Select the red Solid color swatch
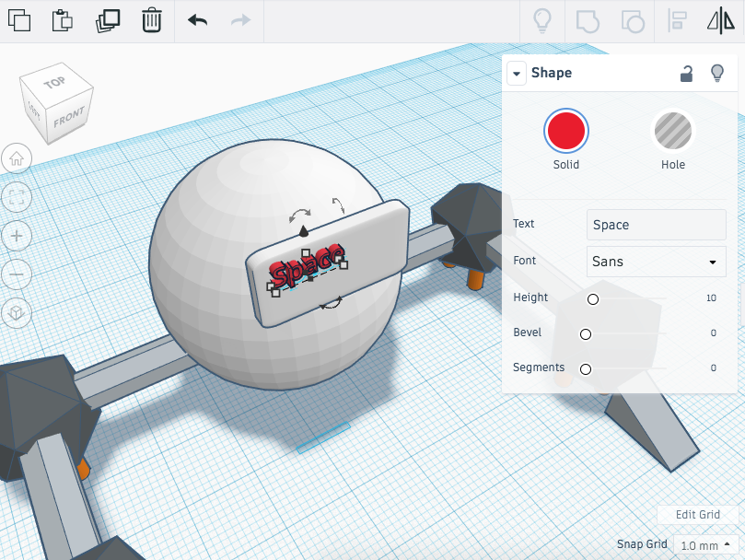The image size is (745, 560). (x=566, y=131)
